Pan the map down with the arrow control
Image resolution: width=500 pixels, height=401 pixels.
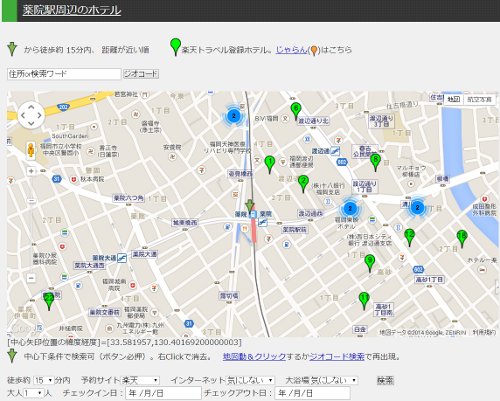(31, 123)
